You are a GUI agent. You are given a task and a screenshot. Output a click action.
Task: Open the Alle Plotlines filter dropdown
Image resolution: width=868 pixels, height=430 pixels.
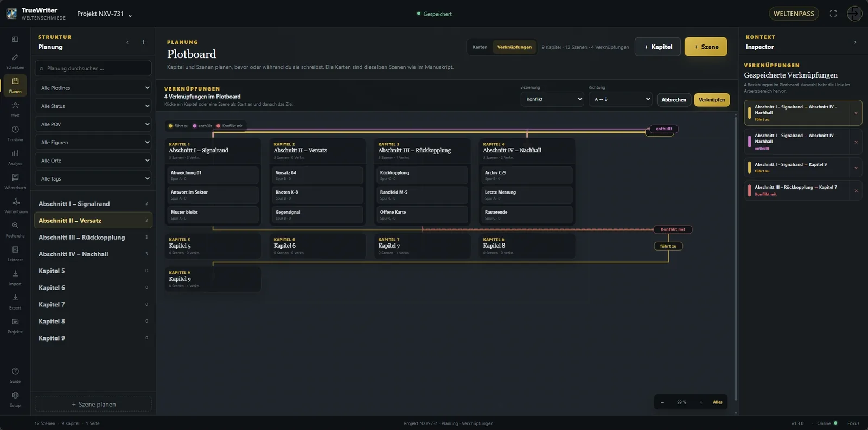click(93, 88)
